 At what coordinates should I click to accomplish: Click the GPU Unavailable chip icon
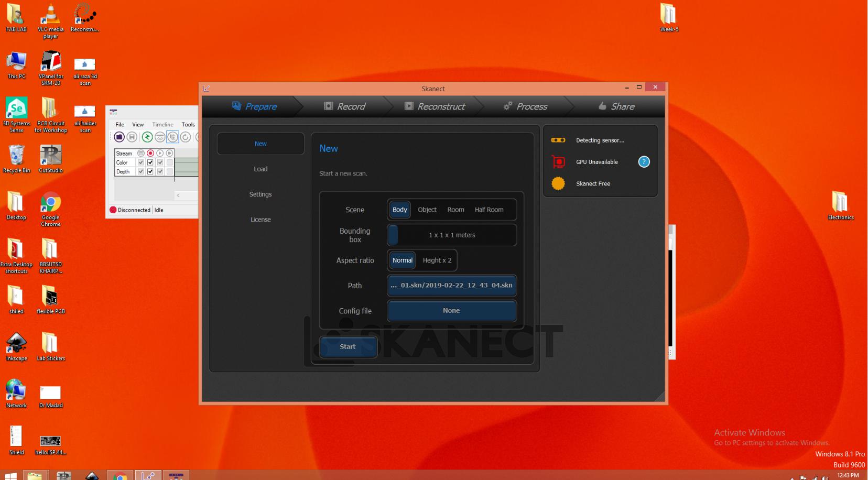pyautogui.click(x=559, y=162)
